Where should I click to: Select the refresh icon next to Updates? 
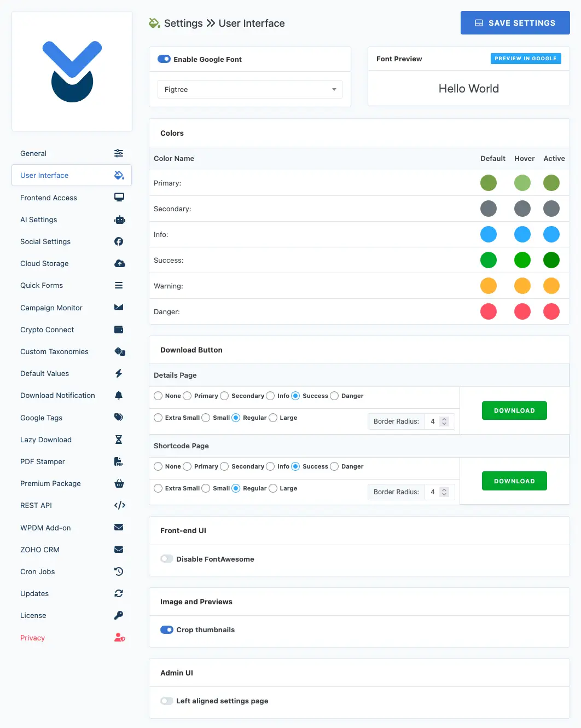tap(119, 593)
